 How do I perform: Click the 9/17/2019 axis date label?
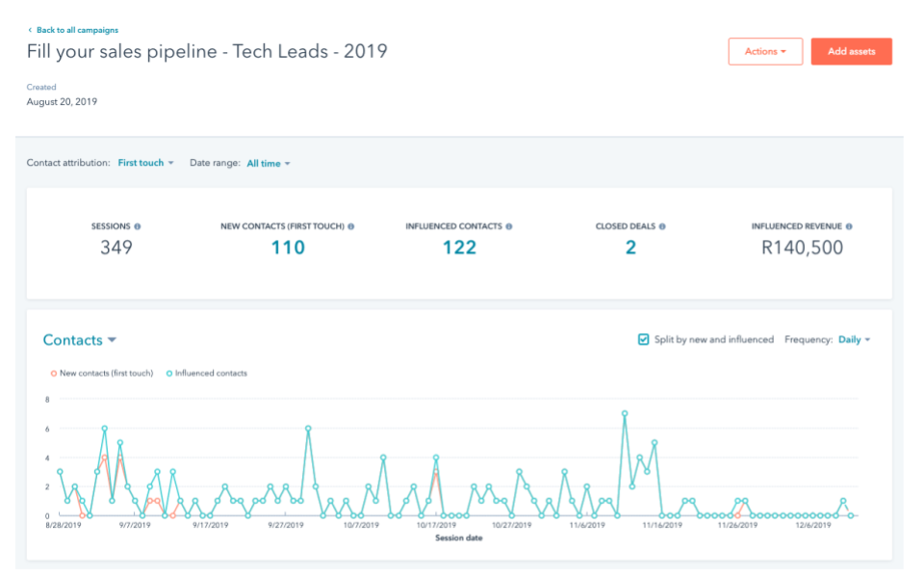[211, 525]
